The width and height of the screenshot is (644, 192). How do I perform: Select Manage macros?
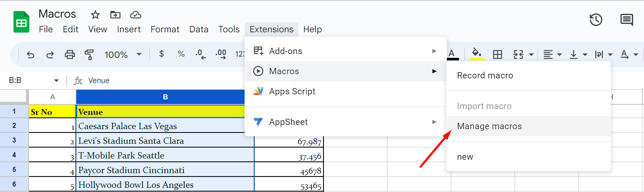point(528,126)
